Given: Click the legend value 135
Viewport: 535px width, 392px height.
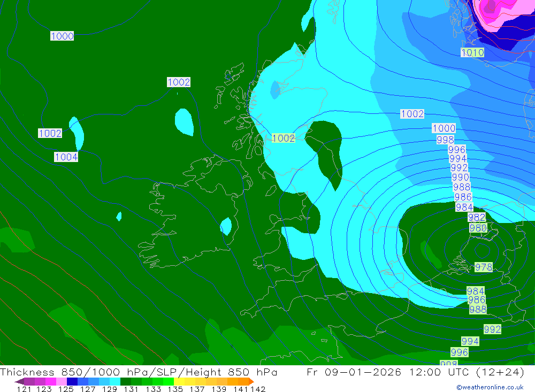Looking at the screenshot, I should [175, 389].
